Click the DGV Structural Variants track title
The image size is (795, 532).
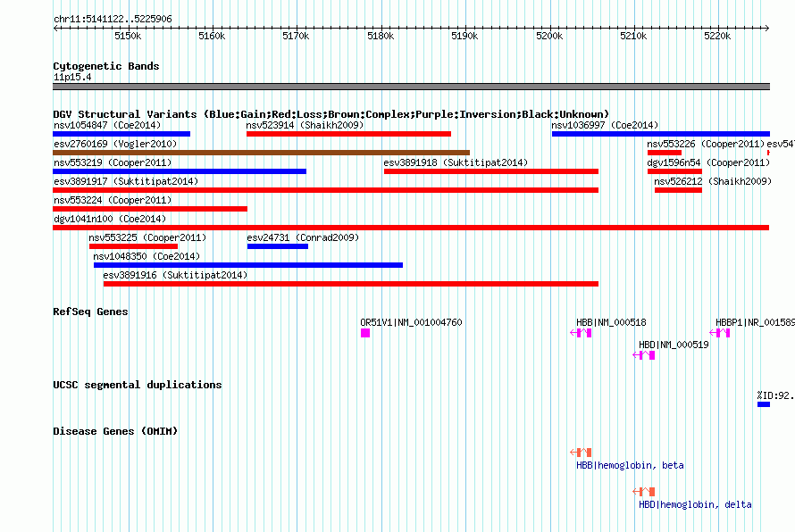click(331, 114)
